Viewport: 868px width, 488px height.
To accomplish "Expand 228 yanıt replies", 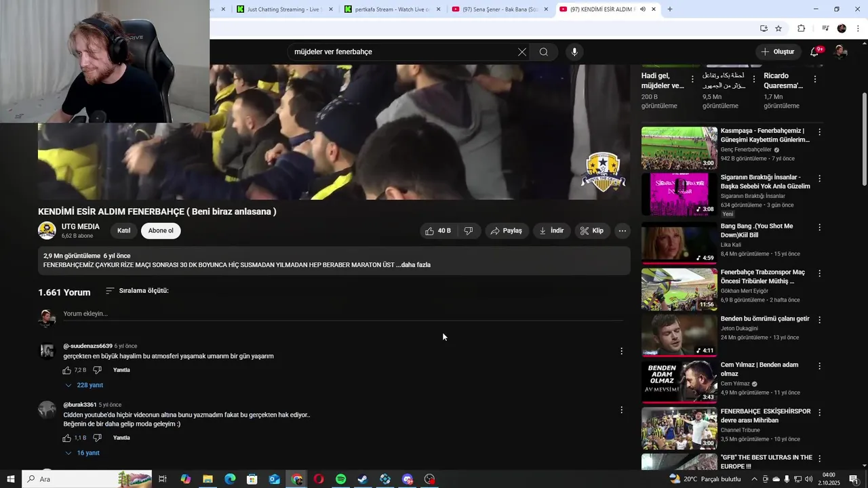I will coord(84,385).
